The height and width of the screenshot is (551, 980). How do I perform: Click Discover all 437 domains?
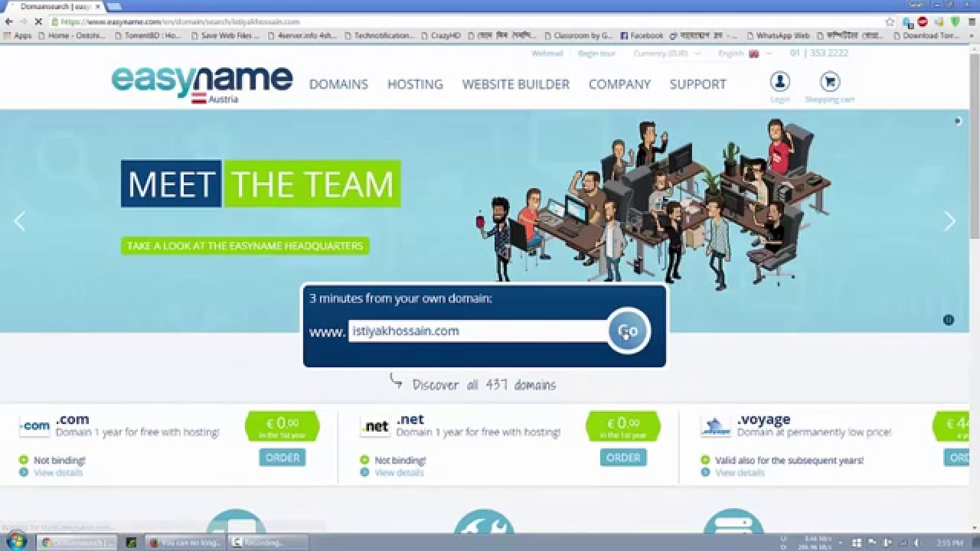(x=484, y=385)
